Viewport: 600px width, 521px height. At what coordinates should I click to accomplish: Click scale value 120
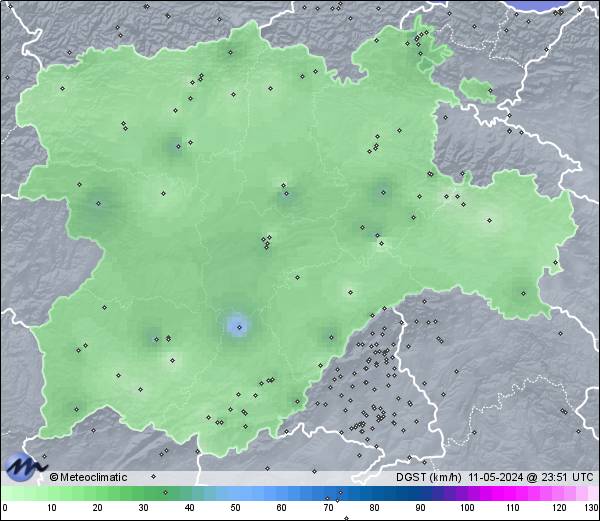click(x=559, y=508)
